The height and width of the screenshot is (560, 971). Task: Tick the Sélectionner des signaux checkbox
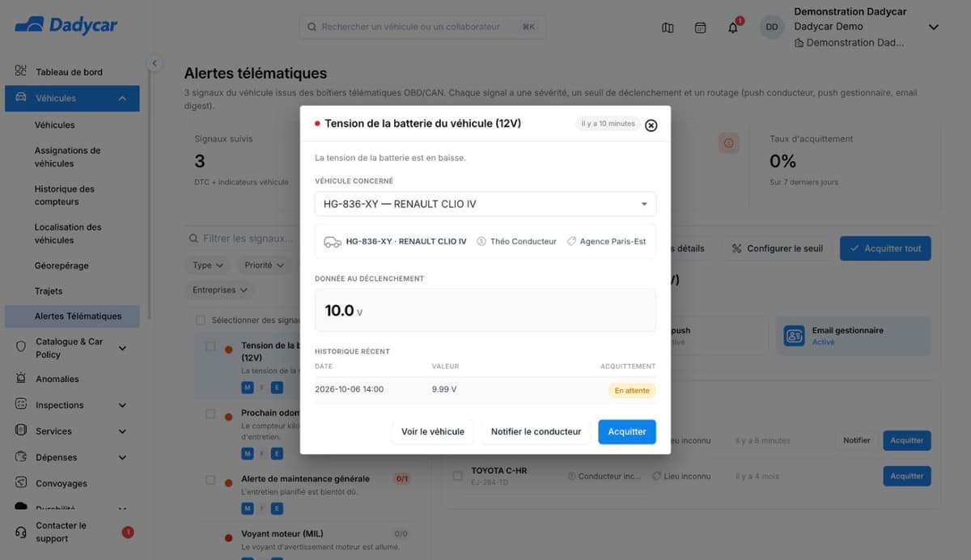(x=201, y=320)
